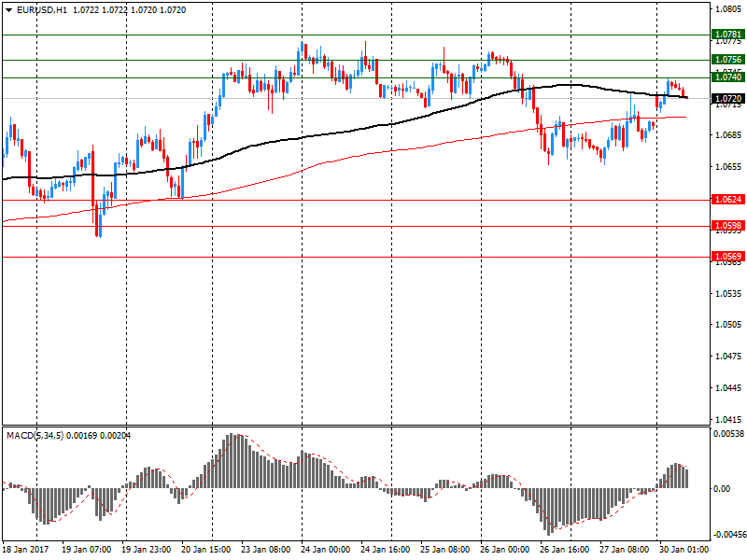The width and height of the screenshot is (747, 560).
Task: Click the 25 Jan 08:00 time axis label
Action: 445,550
